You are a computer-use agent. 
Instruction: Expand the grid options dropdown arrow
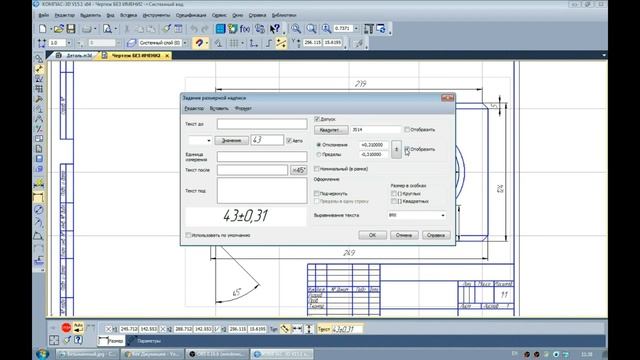coord(242,43)
